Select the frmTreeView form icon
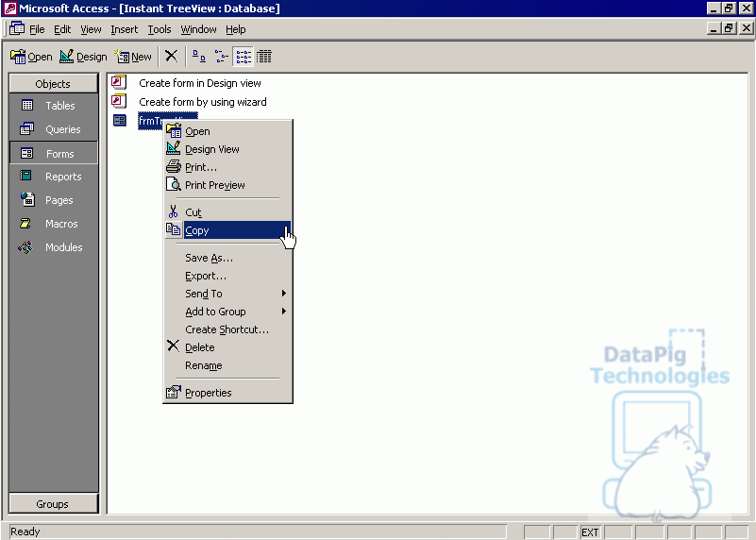 point(120,121)
